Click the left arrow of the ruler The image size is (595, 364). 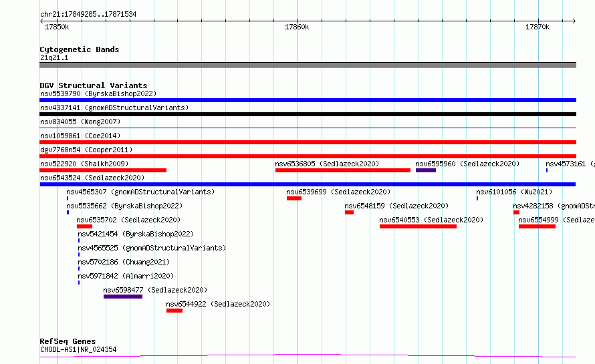41,21
